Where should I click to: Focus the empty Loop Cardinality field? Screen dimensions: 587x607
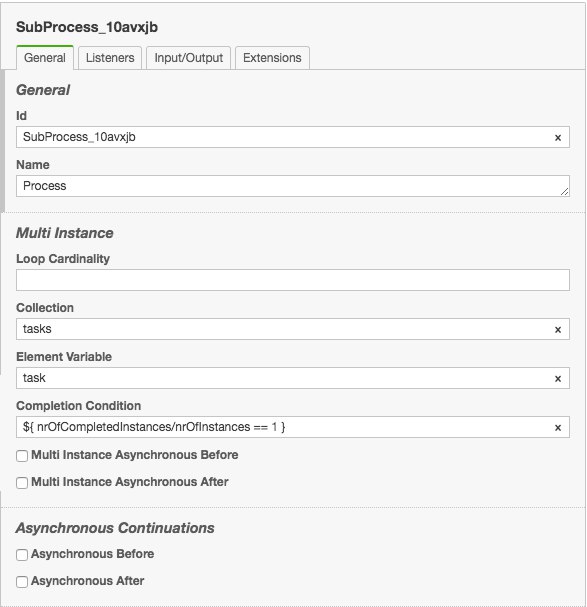coord(293,280)
